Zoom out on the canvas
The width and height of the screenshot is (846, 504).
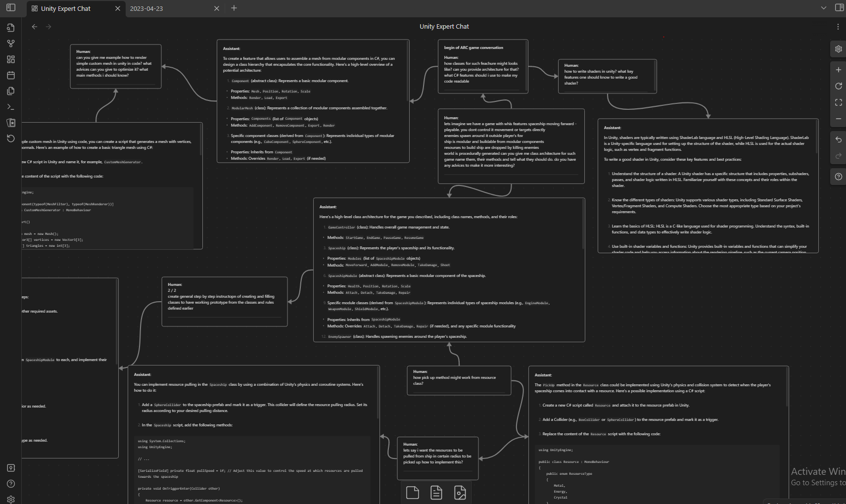point(838,119)
